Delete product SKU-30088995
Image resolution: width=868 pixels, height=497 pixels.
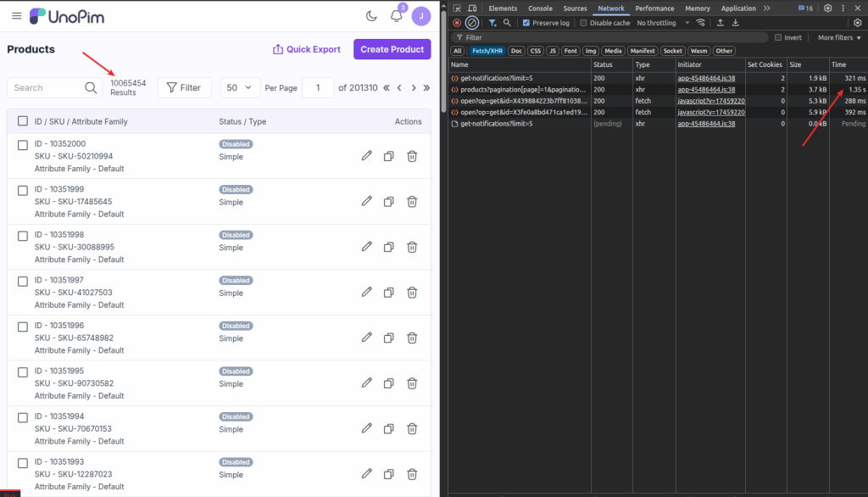(x=412, y=247)
